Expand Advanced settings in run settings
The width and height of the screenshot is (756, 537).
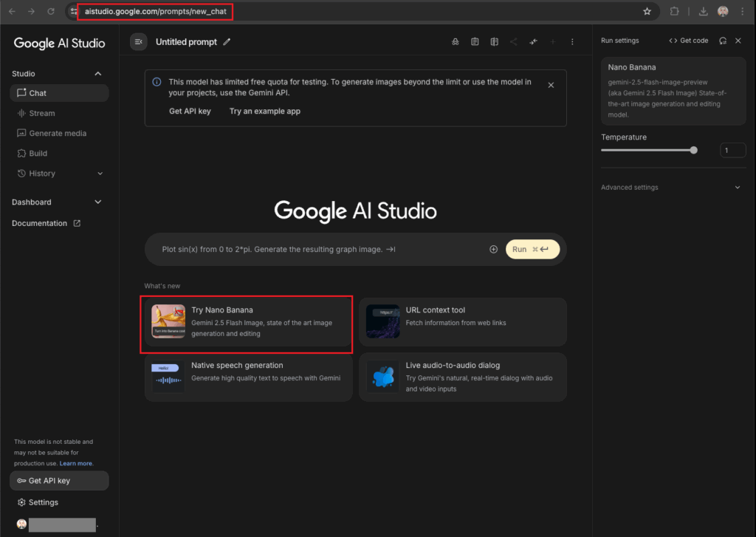(737, 188)
